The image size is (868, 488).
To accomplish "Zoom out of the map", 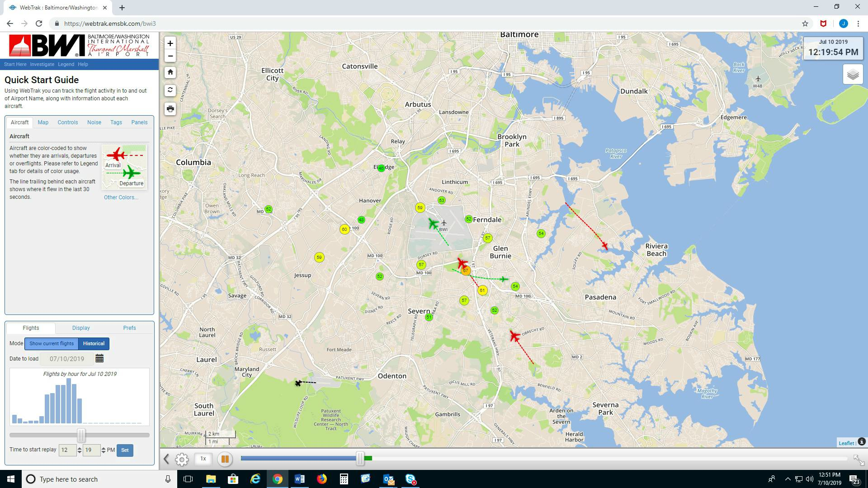I will click(x=170, y=56).
